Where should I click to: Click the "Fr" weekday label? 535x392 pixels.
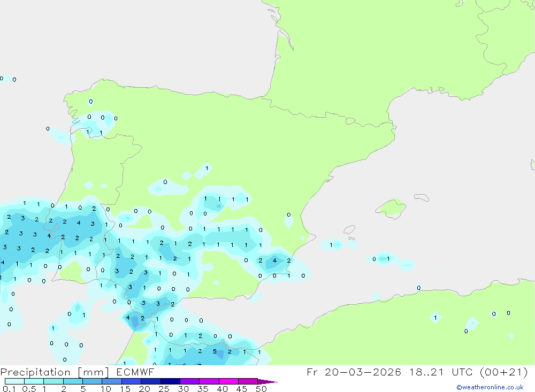click(x=312, y=372)
